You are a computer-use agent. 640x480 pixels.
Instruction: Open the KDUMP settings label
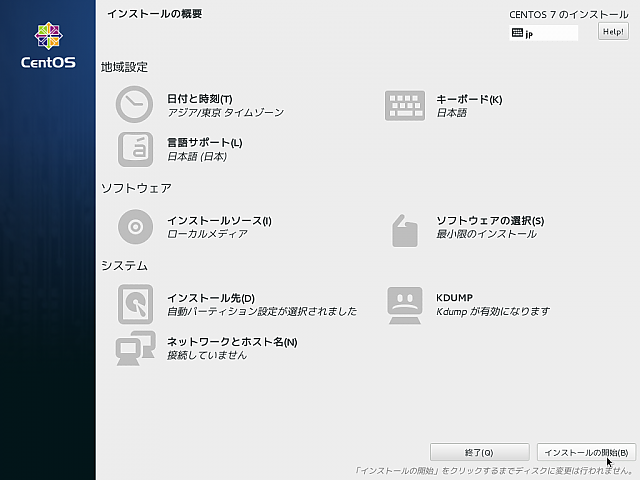point(454,298)
